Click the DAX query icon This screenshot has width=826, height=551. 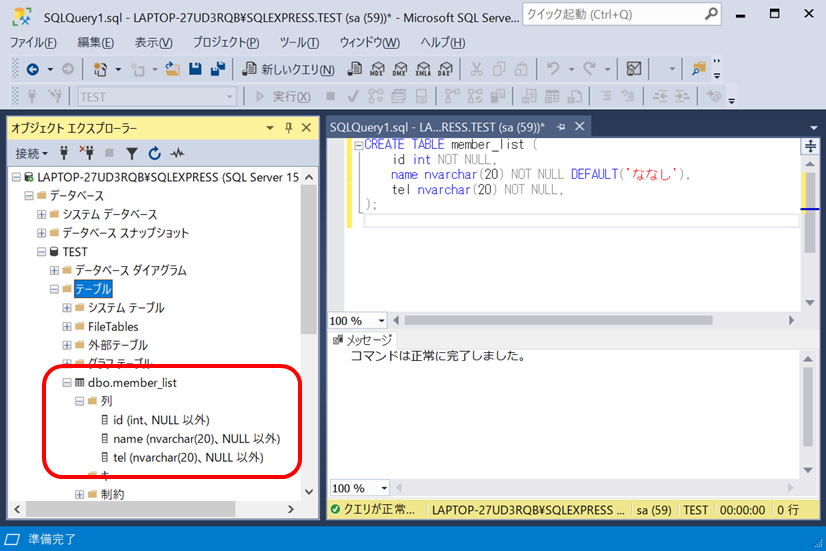(x=445, y=69)
